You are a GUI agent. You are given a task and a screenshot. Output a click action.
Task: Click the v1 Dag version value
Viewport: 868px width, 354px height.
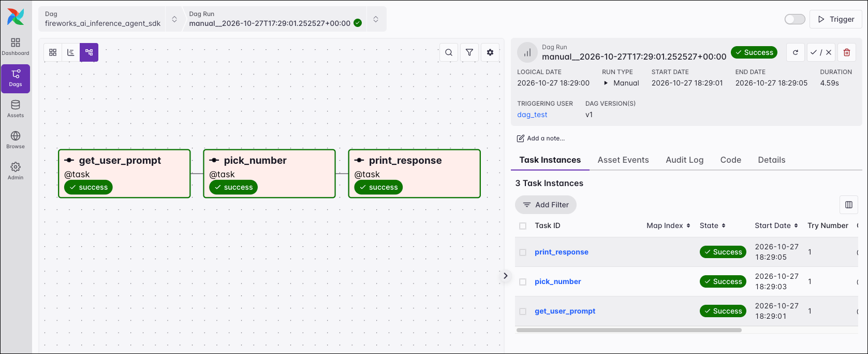pos(589,115)
